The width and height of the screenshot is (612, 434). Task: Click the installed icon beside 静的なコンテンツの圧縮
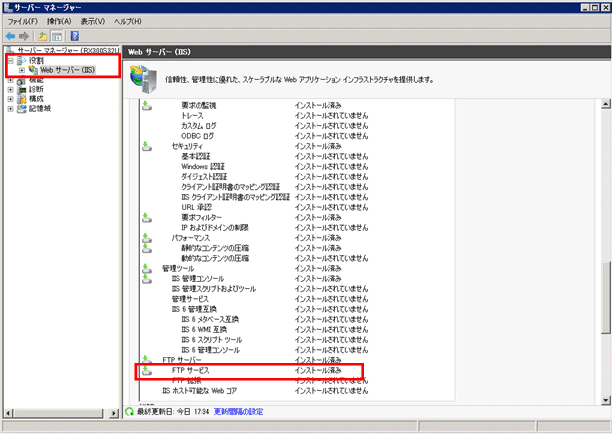[147, 248]
